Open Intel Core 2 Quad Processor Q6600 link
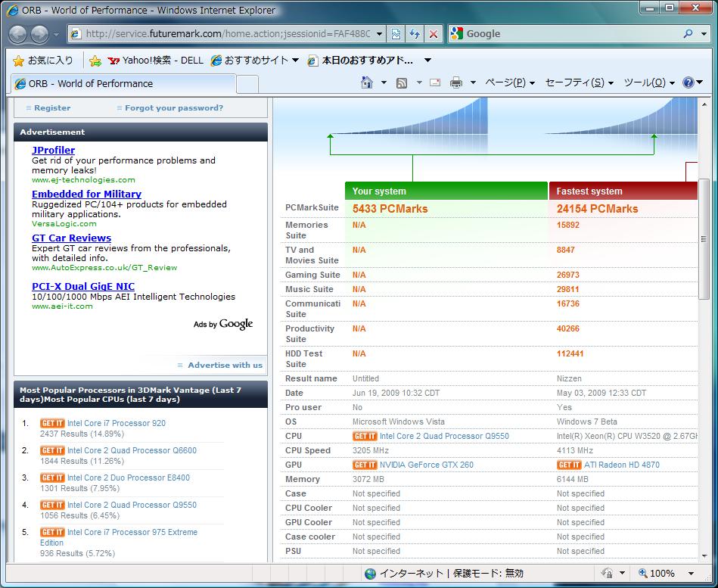Viewport: 718px width, 588px height. pyautogui.click(x=132, y=450)
